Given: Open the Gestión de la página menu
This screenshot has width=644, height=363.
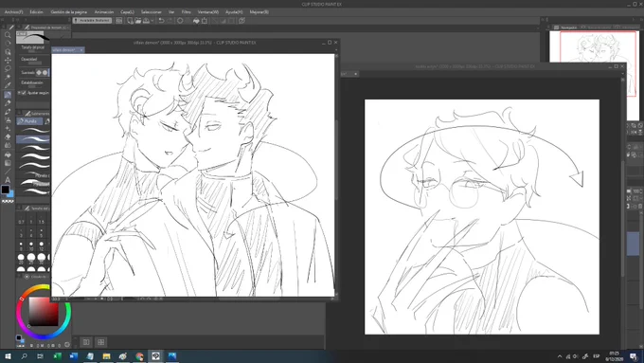Looking at the screenshot, I should click(68, 12).
